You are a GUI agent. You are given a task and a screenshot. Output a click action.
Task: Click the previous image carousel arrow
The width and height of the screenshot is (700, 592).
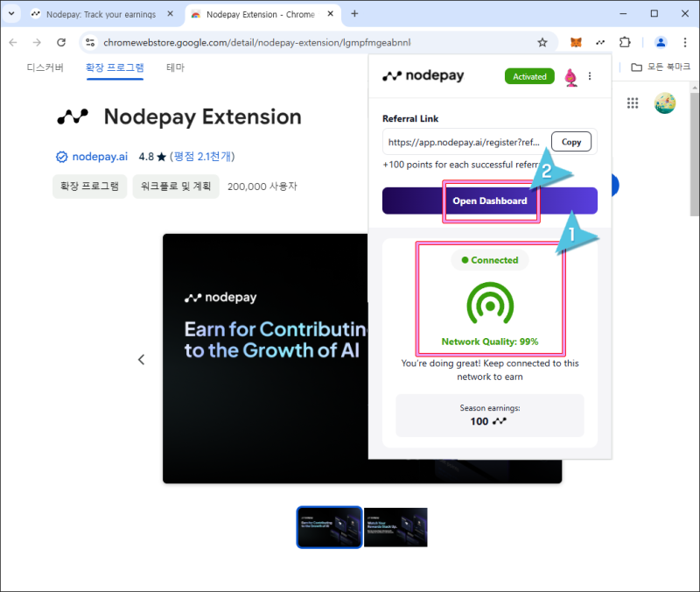142,359
